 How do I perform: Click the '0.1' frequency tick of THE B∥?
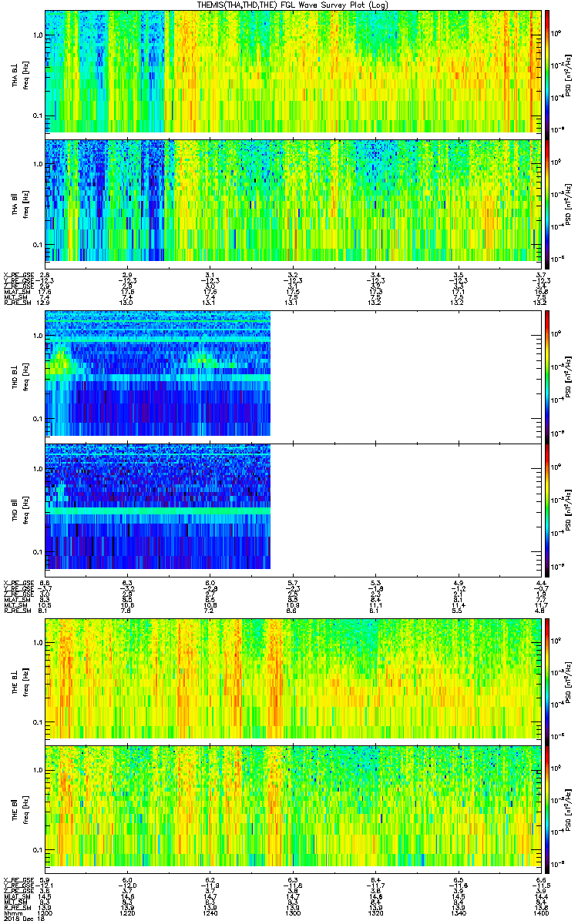(38, 850)
